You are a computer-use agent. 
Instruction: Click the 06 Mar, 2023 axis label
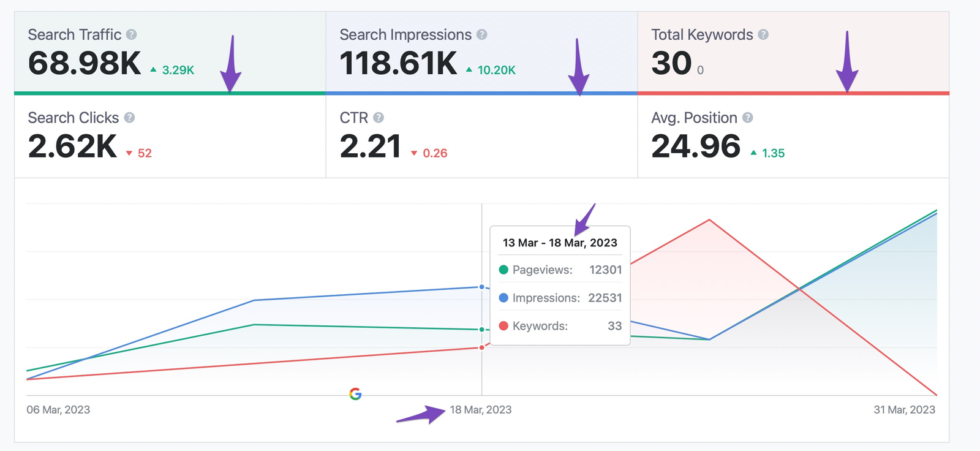(58, 410)
